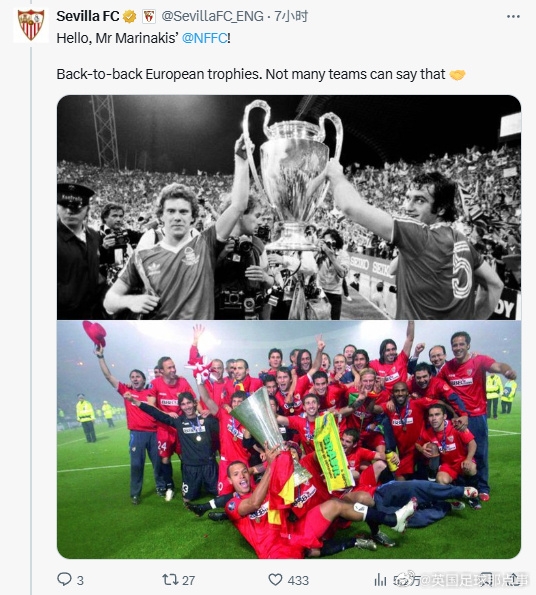
Task: Click the 3 replies count
Action: tap(80, 580)
